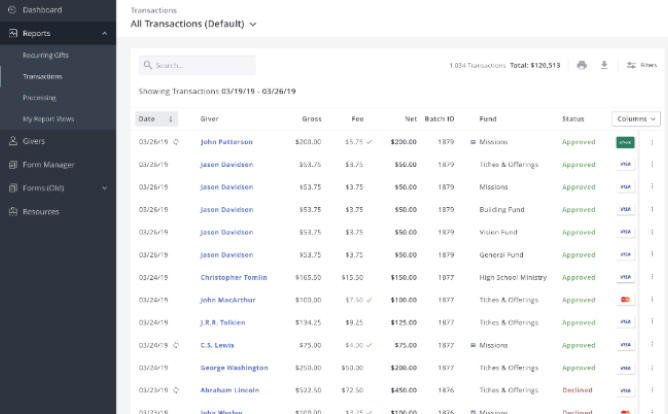Open three-dot menu for George Washington row
Screen dimensions: 668x414
coord(652,368)
